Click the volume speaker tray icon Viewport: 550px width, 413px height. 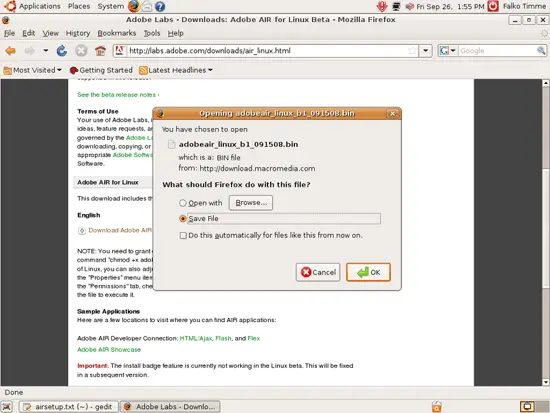coord(409,6)
